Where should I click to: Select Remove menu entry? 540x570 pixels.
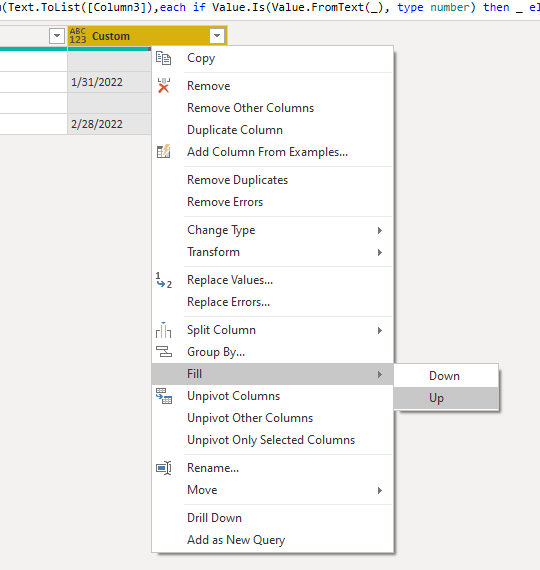point(272,86)
